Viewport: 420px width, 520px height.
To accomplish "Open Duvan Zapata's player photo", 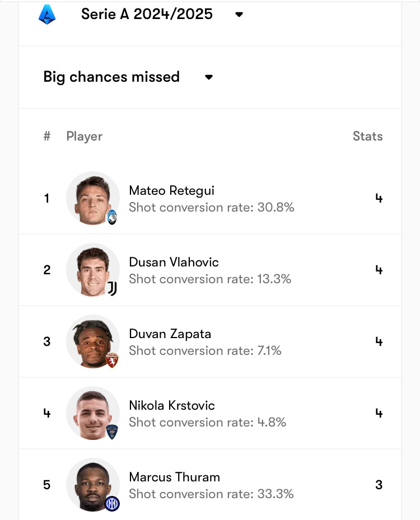I will click(92, 341).
